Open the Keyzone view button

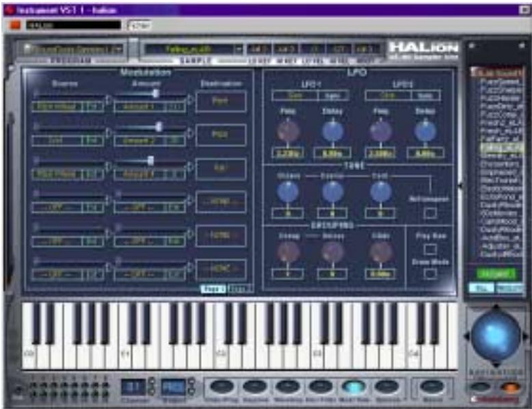254,386
